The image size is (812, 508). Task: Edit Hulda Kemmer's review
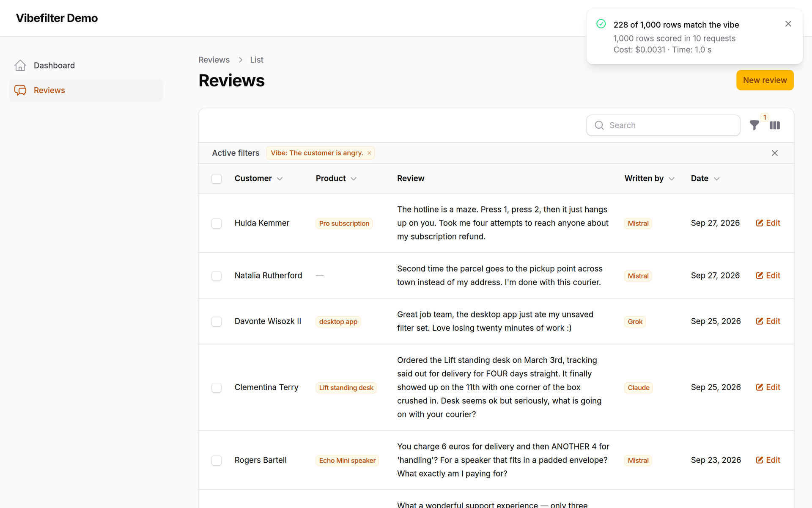768,223
